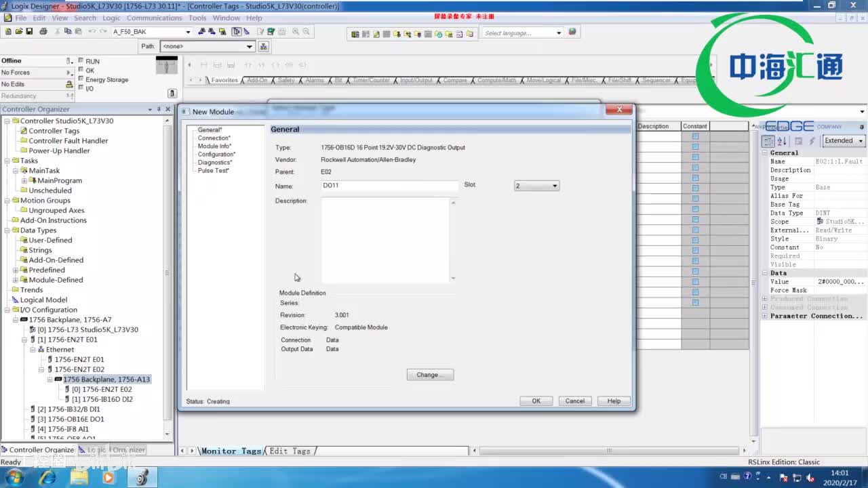The width and height of the screenshot is (868, 488).
Task: Open the media player icon in taskbar
Action: (108, 477)
